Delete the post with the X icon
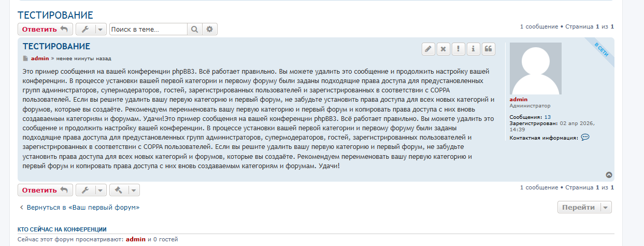The image size is (644, 246). pos(443,49)
